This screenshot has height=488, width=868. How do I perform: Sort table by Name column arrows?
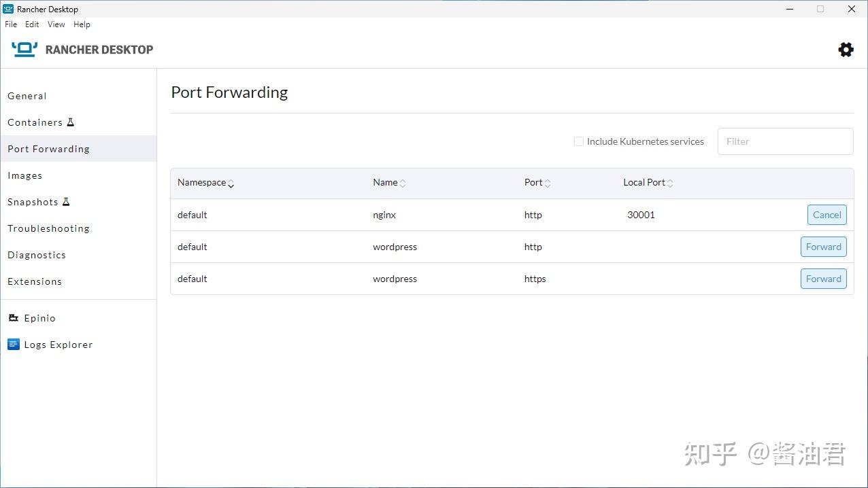(x=403, y=183)
